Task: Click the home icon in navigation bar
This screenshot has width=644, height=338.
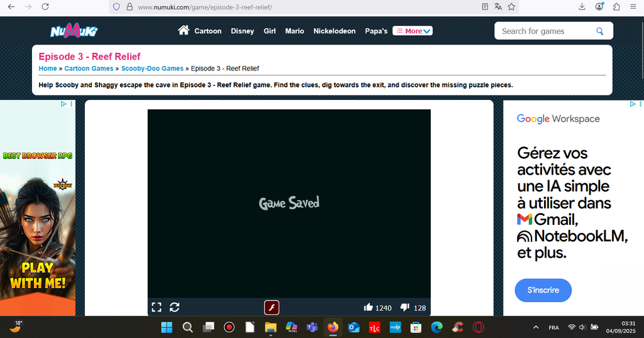Action: (184, 30)
